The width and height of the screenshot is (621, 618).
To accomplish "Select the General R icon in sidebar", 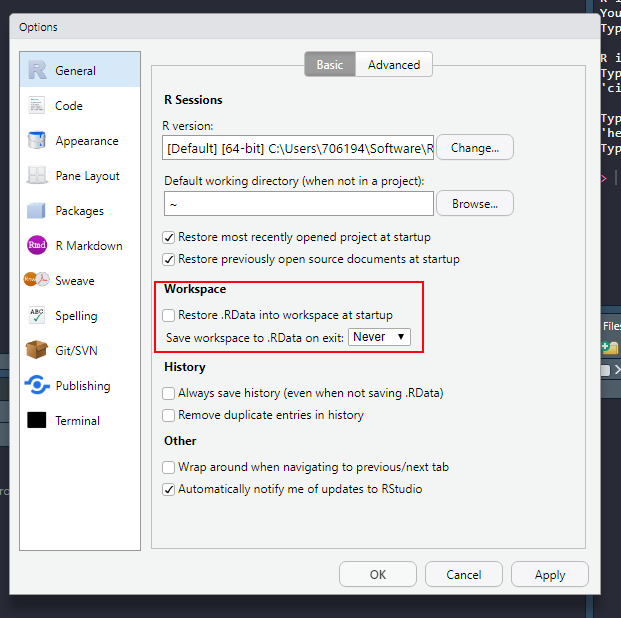I will tap(37, 70).
